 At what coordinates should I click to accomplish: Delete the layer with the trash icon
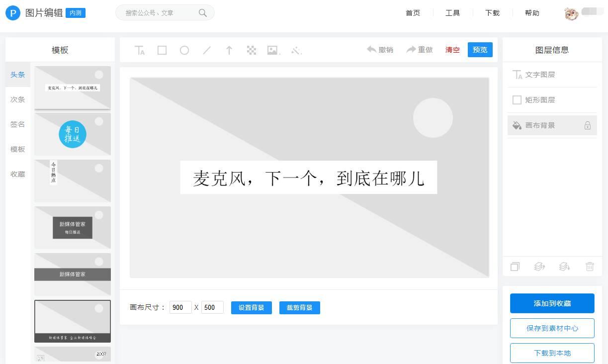click(590, 267)
